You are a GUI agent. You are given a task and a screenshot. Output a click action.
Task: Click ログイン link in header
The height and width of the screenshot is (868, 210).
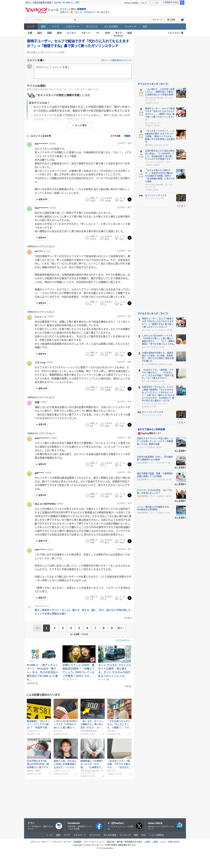[x=64, y=12]
